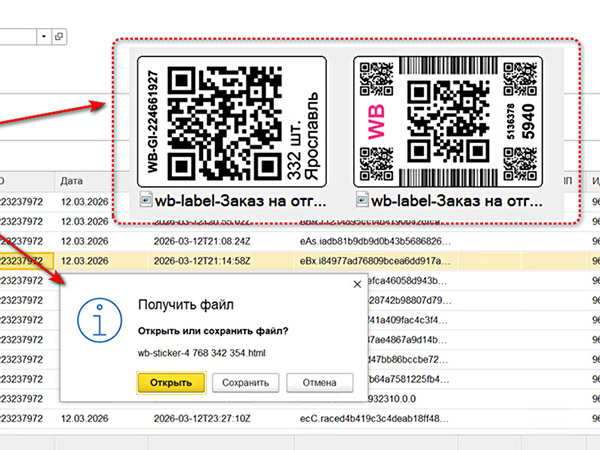The height and width of the screenshot is (450, 600).
Task: Close the Получить файл dialog
Action: coord(356,285)
